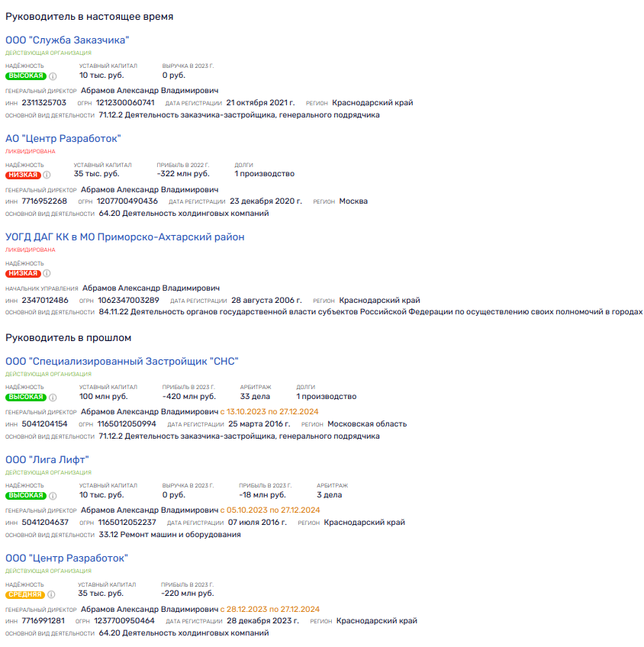Click the СРЕДНЯЯ reliability badge
Screen dimensions: 644x647
pyautogui.click(x=25, y=594)
